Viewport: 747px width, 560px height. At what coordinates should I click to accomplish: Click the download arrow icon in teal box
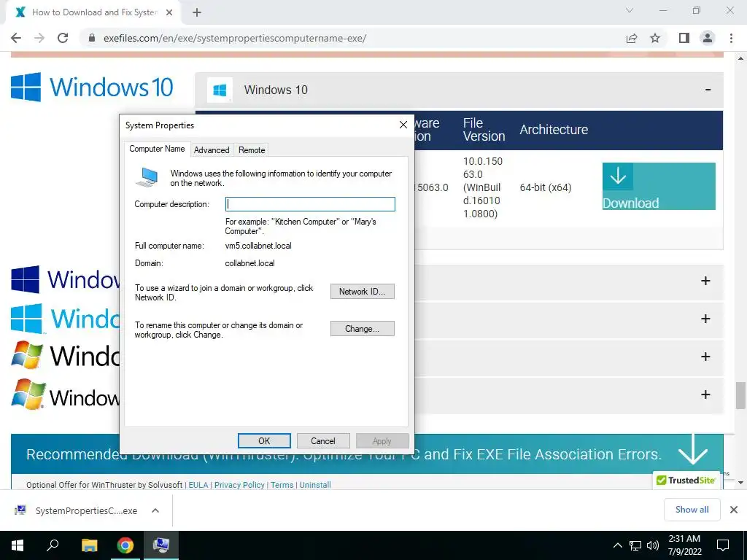pyautogui.click(x=618, y=176)
